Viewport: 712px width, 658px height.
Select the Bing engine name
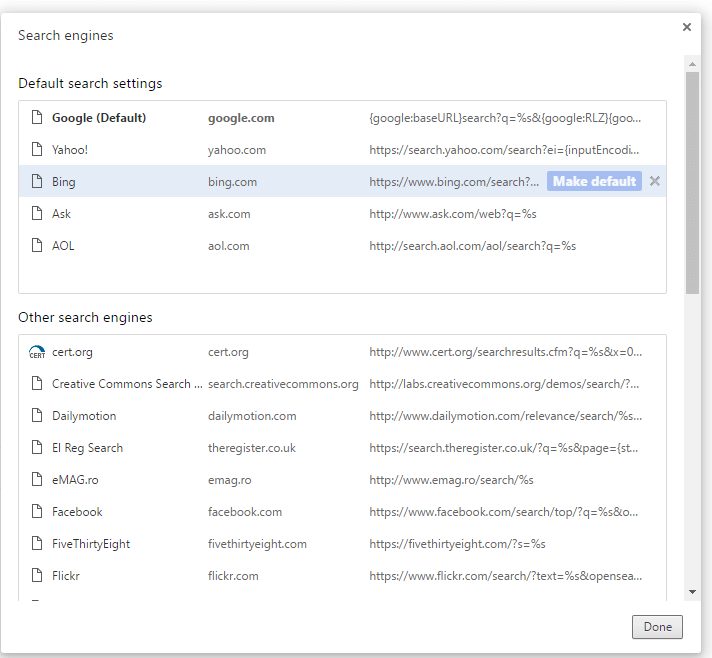64,182
